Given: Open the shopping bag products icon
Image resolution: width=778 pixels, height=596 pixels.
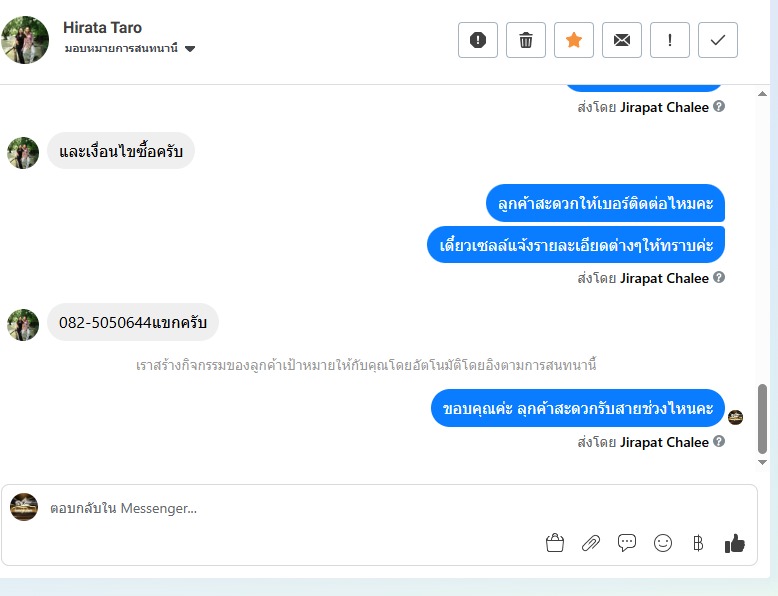Looking at the screenshot, I should (555, 543).
